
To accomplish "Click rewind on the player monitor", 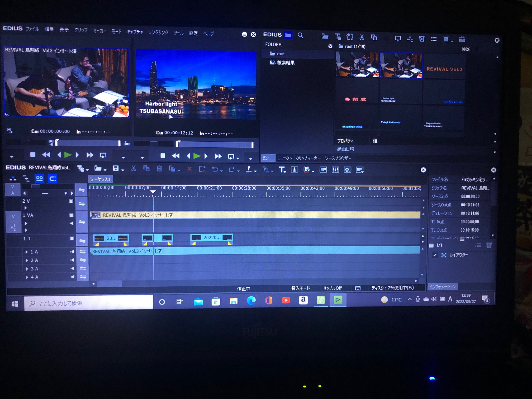I will (46, 155).
